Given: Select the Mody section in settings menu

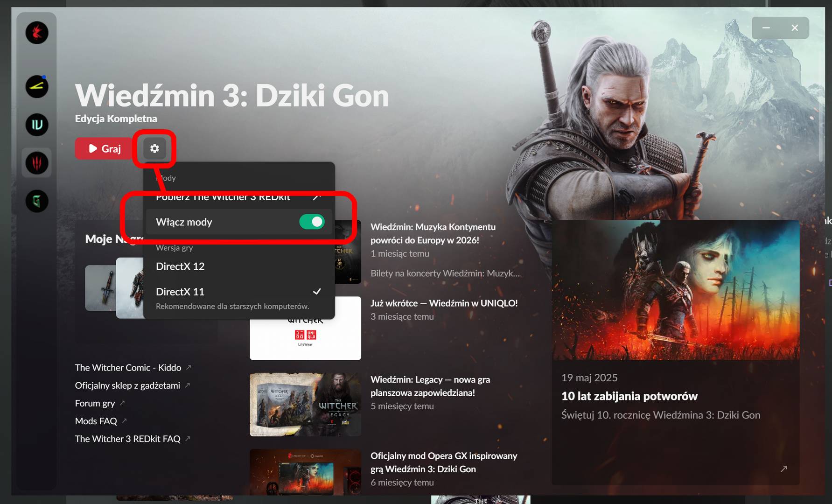Looking at the screenshot, I should point(167,178).
